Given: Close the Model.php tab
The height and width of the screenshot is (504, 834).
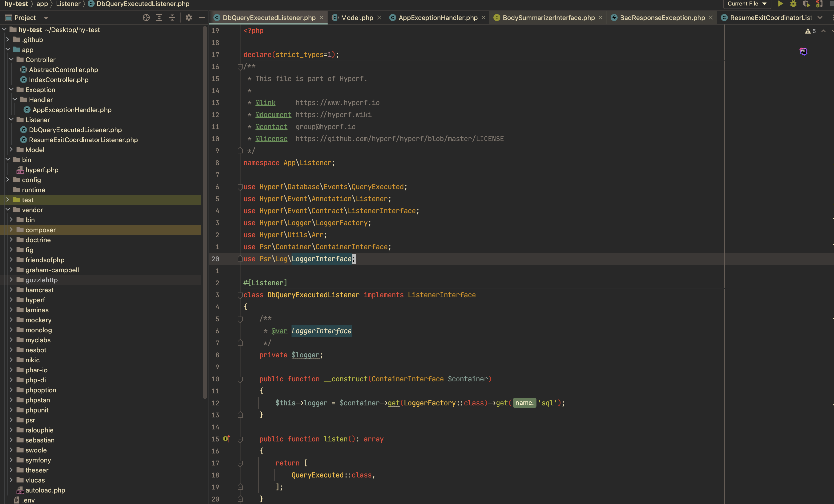Looking at the screenshot, I should point(379,18).
